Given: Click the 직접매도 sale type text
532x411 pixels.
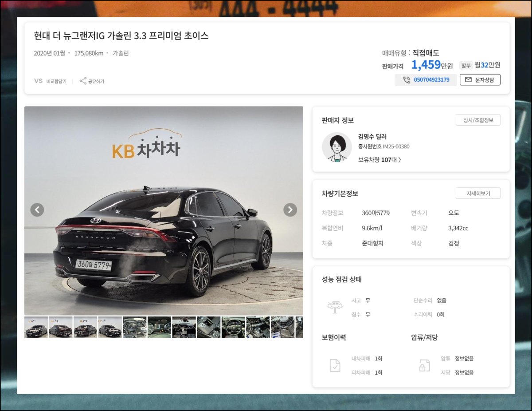Looking at the screenshot, I should (x=426, y=53).
